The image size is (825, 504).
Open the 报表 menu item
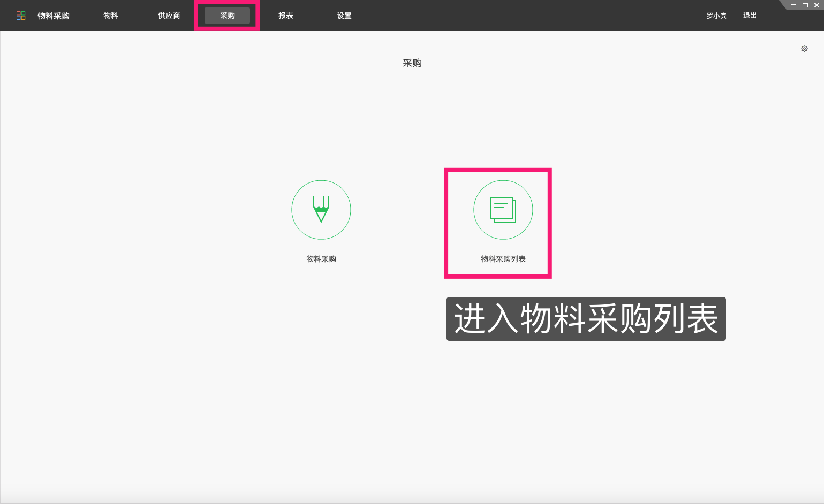click(x=285, y=15)
